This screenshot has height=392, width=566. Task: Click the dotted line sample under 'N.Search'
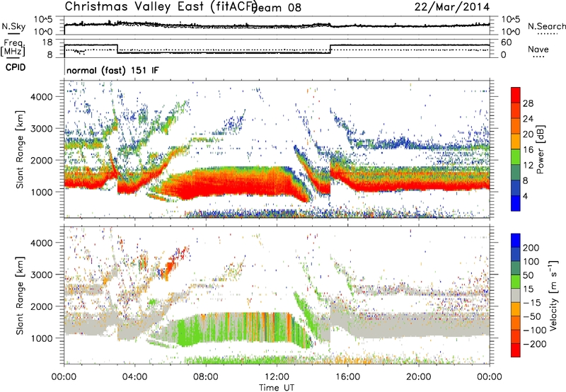pos(547,34)
